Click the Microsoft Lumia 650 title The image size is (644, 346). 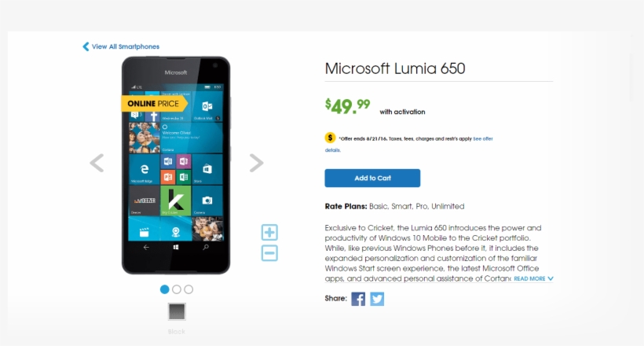pos(395,68)
